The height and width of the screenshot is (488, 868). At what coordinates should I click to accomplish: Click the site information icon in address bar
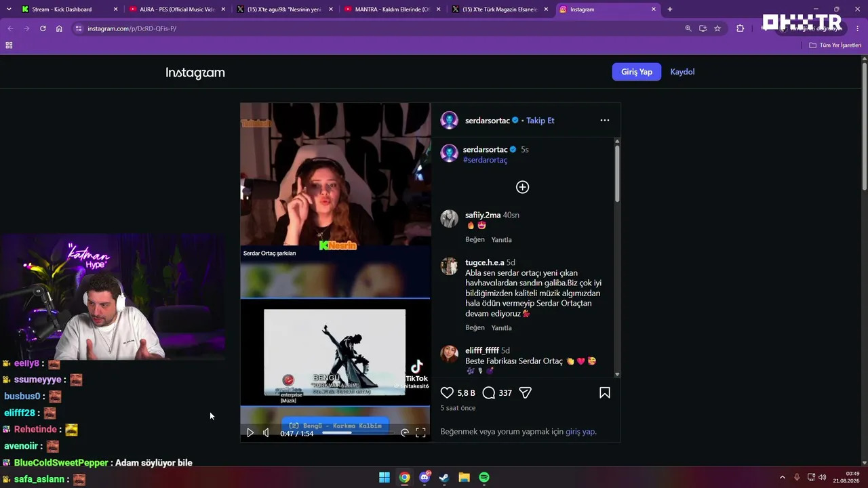coord(79,28)
